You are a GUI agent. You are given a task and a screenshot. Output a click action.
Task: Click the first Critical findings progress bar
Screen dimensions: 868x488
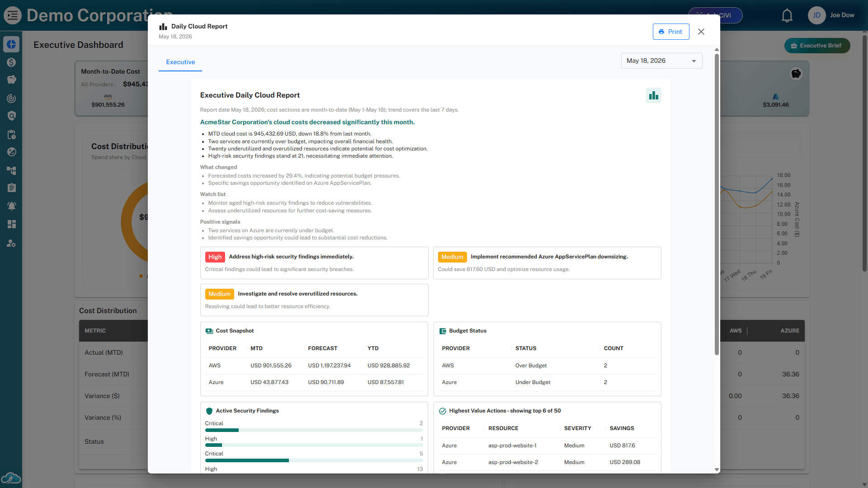(x=314, y=431)
